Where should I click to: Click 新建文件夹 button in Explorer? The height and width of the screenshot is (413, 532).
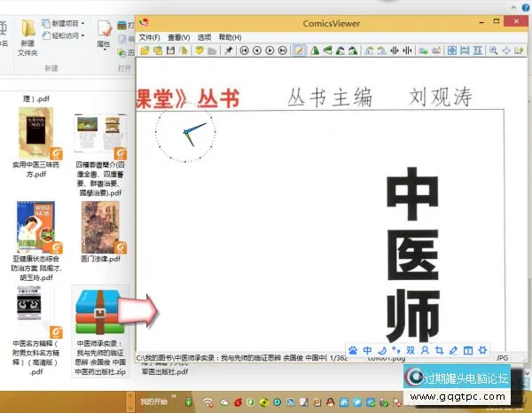27,37
